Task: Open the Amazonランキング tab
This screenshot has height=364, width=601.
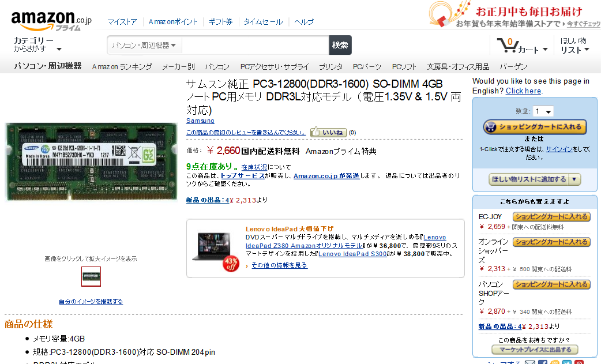Action: tap(122, 67)
